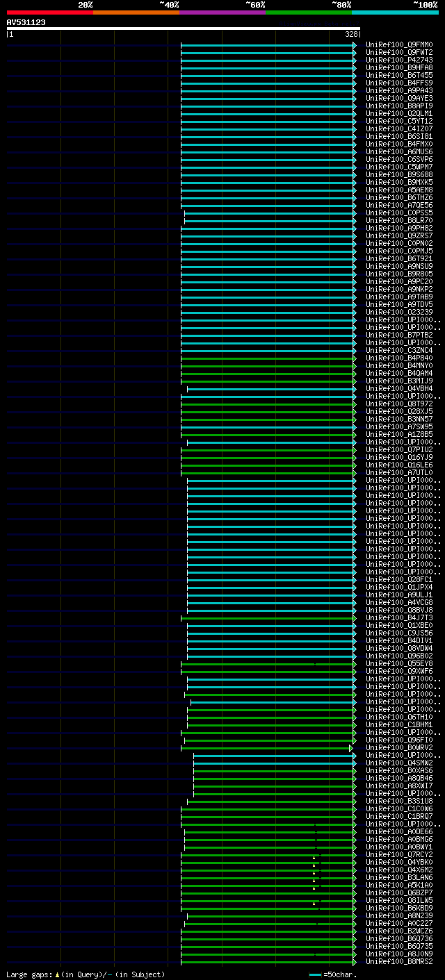Select the UniRef100_B6T921 label

pyautogui.click(x=399, y=259)
